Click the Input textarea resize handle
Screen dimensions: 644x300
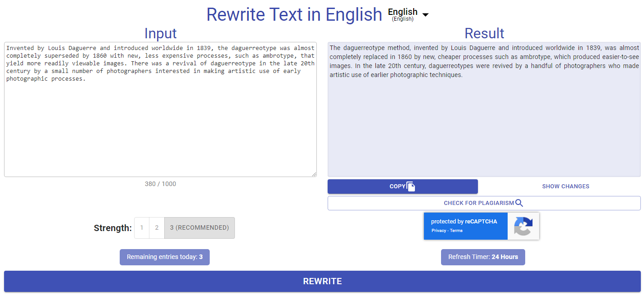(x=314, y=174)
